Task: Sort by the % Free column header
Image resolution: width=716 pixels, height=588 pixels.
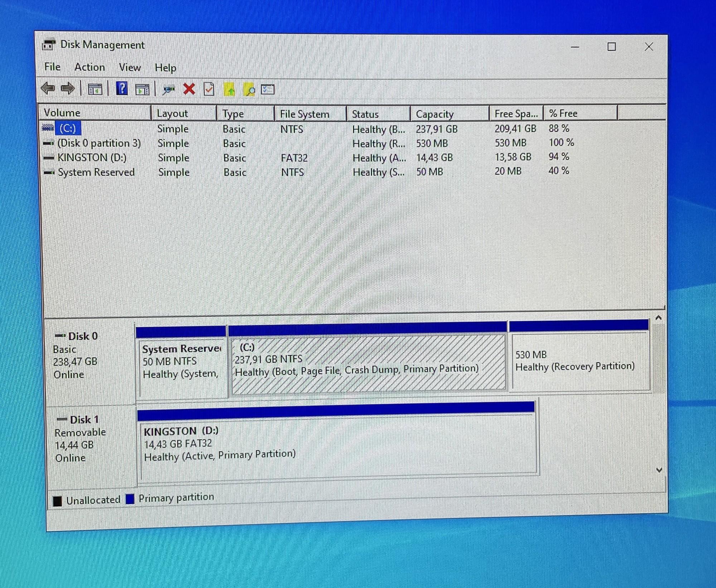Action: click(580, 113)
